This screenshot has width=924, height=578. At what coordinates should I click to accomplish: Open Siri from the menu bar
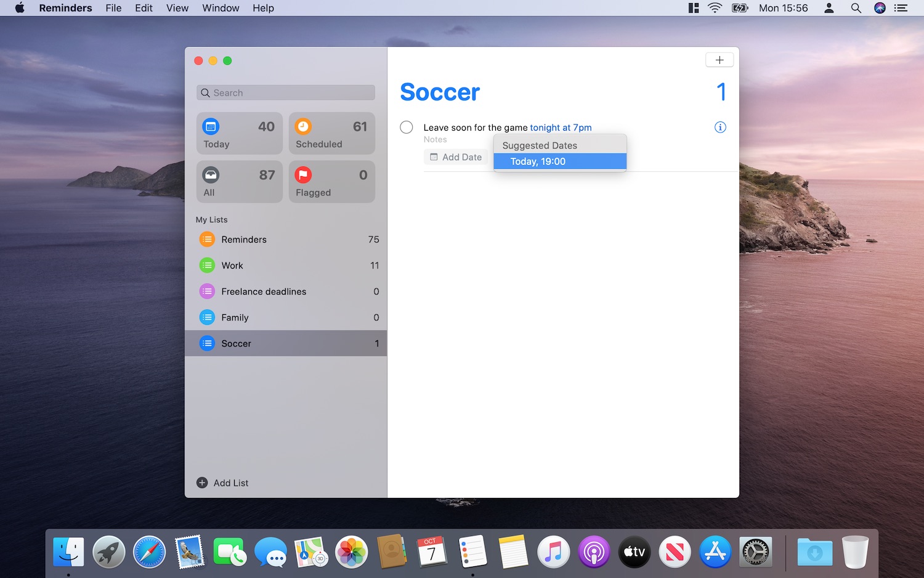(879, 8)
